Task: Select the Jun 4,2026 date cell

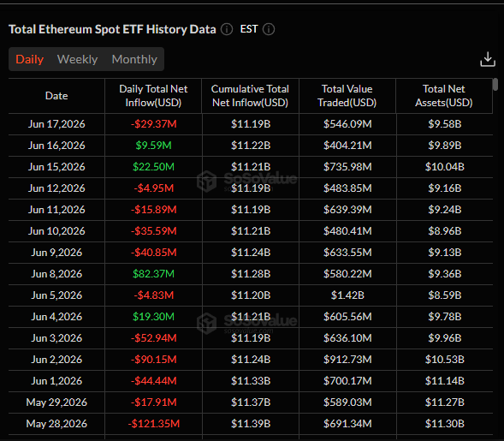Action: pyautogui.click(x=56, y=317)
